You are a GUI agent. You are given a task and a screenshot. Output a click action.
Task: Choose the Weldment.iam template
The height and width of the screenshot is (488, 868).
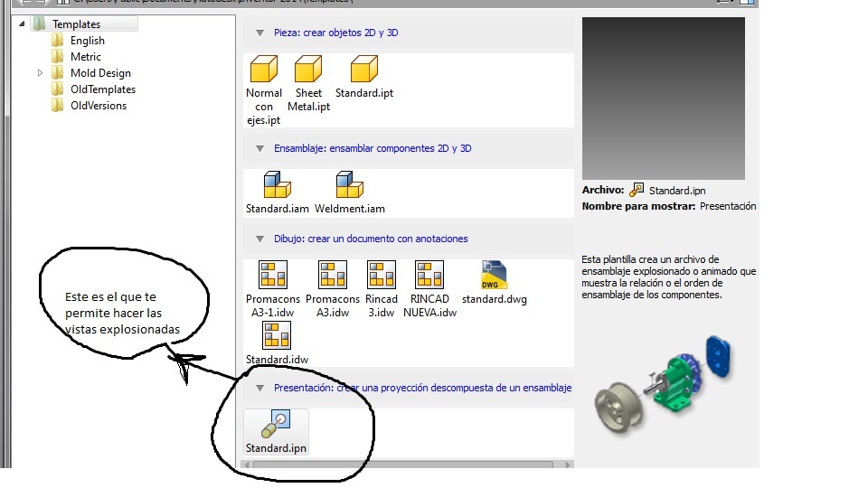click(x=350, y=192)
